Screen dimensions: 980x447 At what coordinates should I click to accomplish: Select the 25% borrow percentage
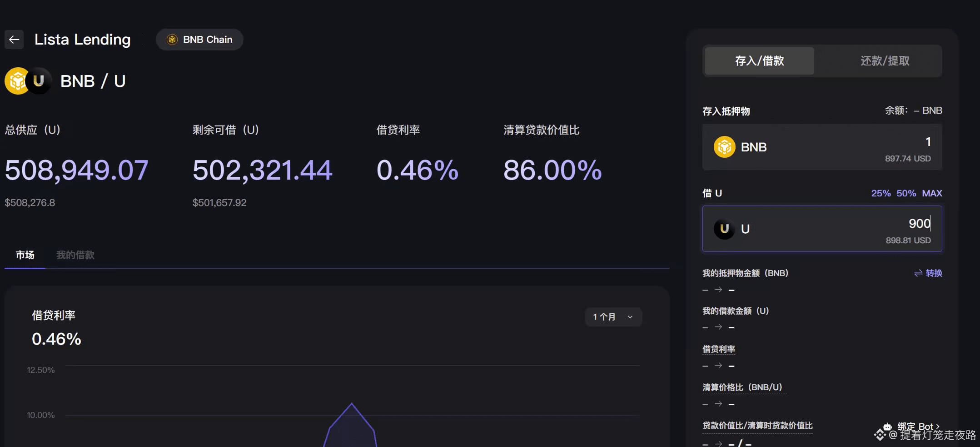pos(880,193)
